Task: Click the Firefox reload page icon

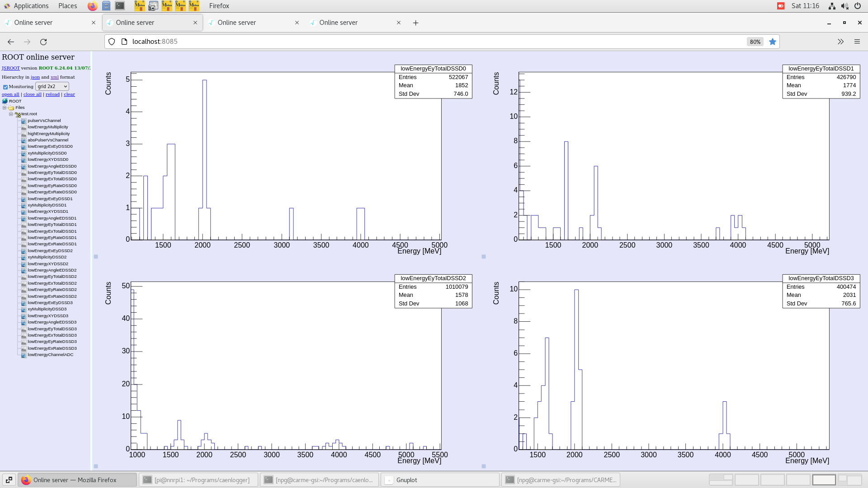Action: coord(43,42)
